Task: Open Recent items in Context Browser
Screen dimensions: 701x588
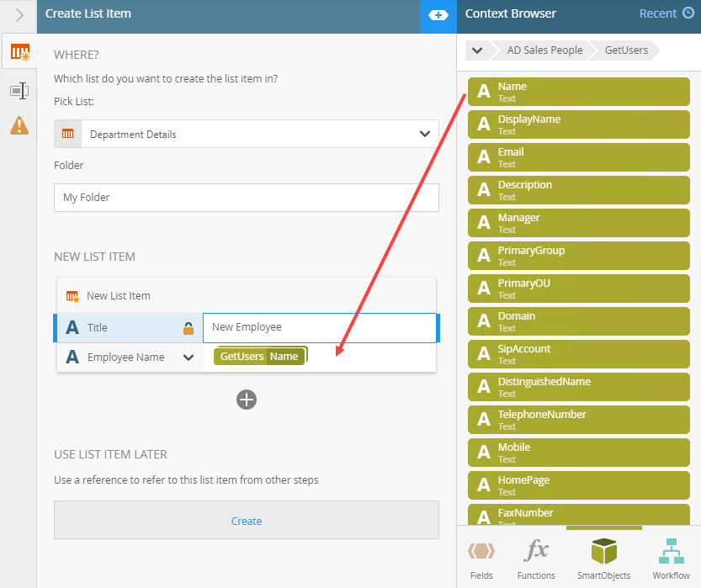Action: pos(666,13)
